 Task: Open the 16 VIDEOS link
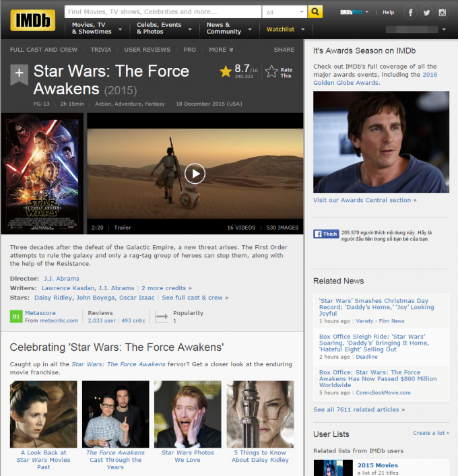pos(241,228)
